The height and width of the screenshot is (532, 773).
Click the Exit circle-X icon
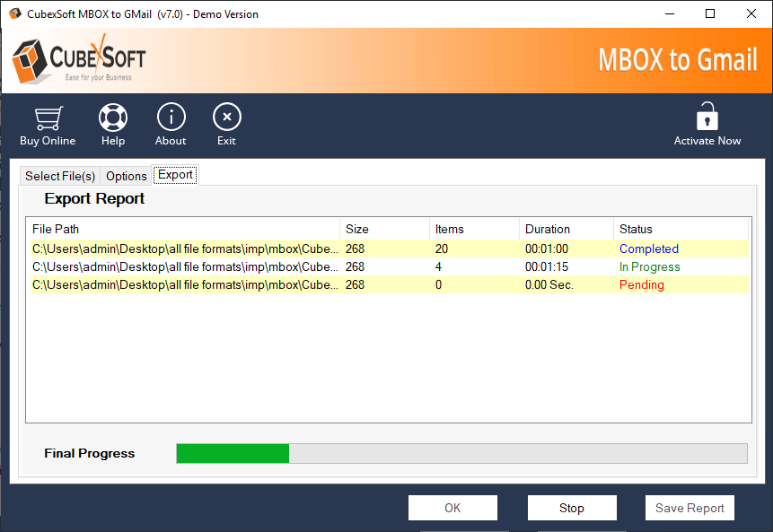point(226,118)
